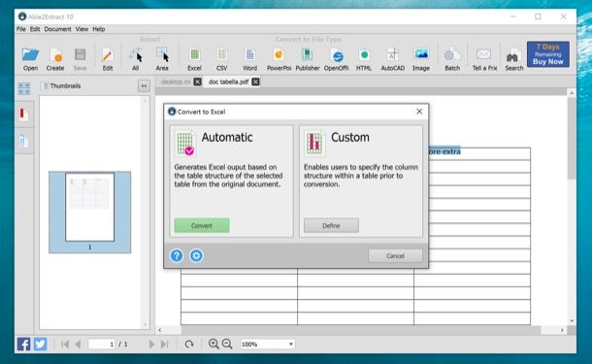
Task: Rotate the page with rotate icon
Action: (x=189, y=344)
